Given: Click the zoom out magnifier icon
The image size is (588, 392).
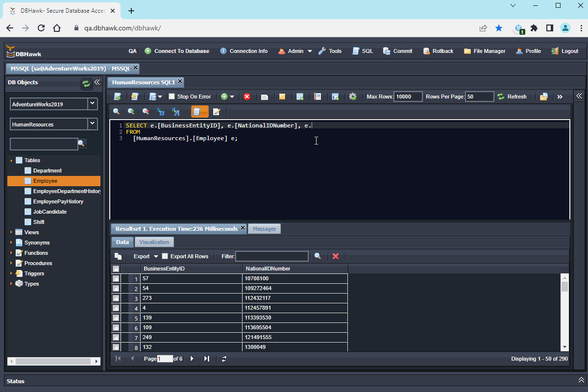Looking at the screenshot, I should pos(146,112).
